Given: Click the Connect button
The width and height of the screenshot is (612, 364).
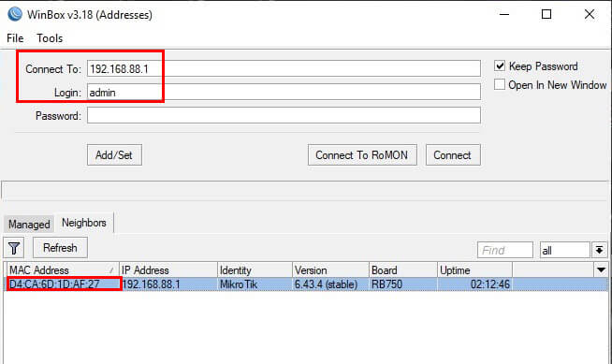Looking at the screenshot, I should pyautogui.click(x=453, y=155).
